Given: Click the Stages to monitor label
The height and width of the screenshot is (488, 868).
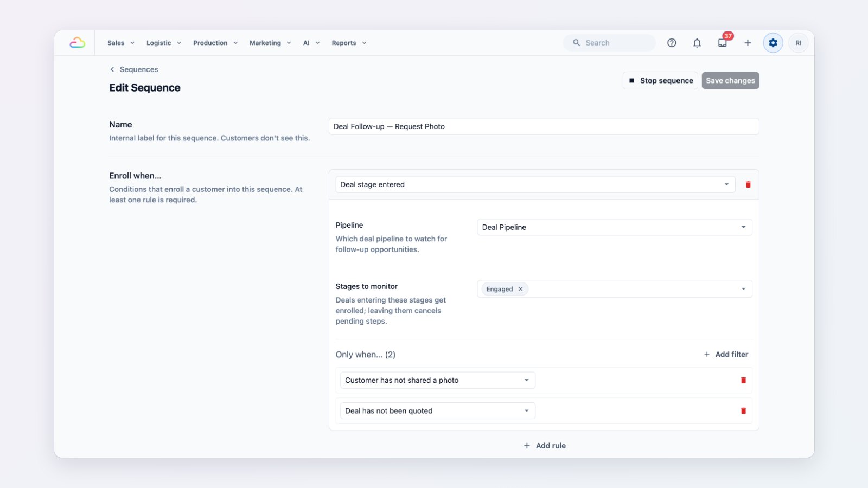Looking at the screenshot, I should (367, 286).
